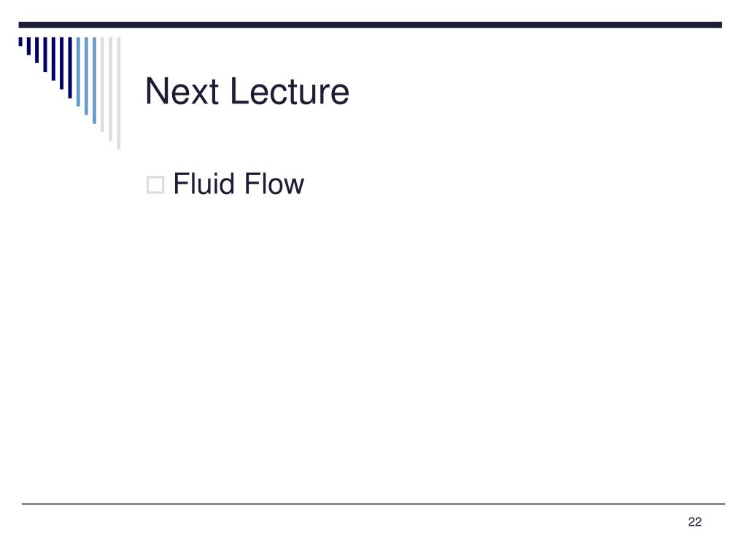The height and width of the screenshot is (560, 747).
Task: Select the "Next Lecture" slide title
Action: tap(247, 91)
